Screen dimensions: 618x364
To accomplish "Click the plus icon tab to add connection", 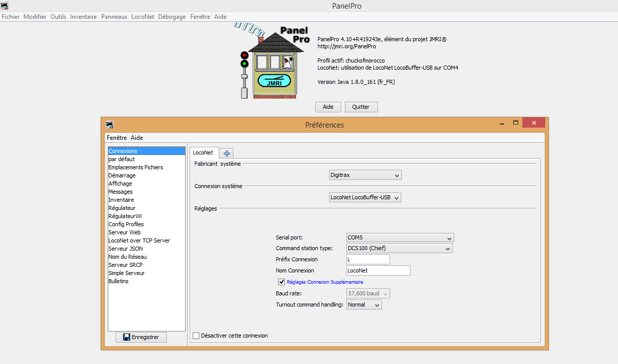I will click(x=227, y=153).
